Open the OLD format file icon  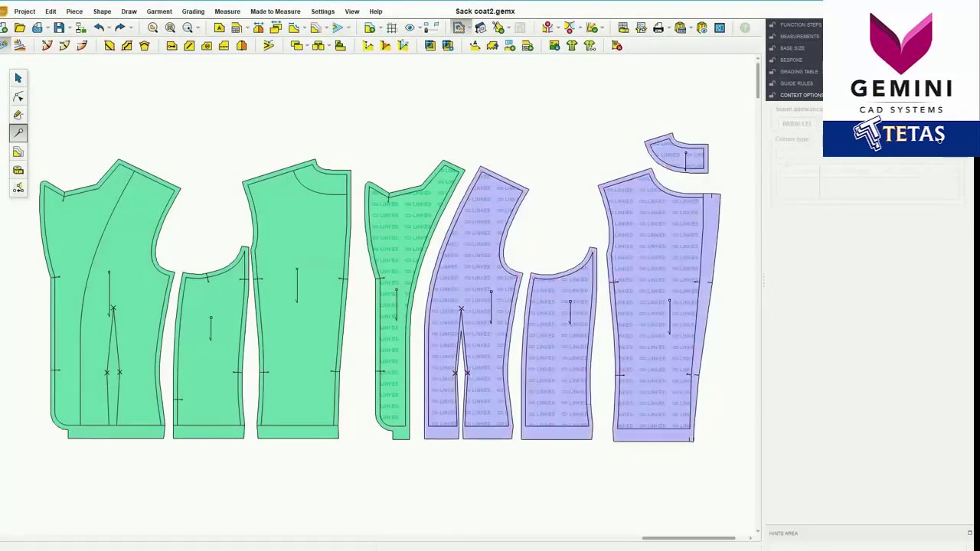[38, 28]
